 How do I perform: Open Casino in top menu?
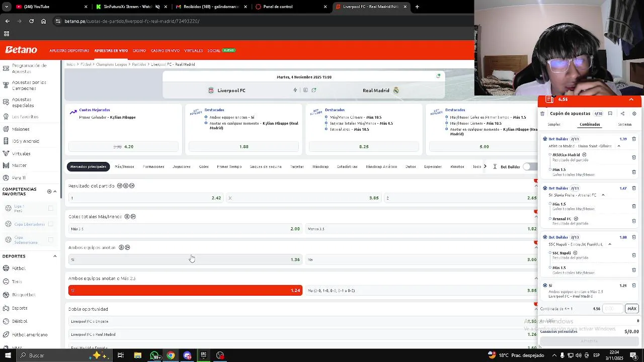click(139, 50)
